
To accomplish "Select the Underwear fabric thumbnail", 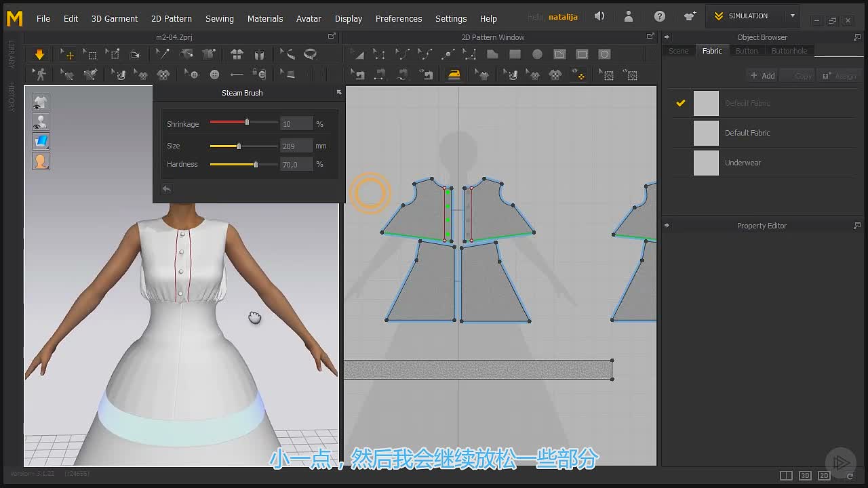I will [706, 163].
